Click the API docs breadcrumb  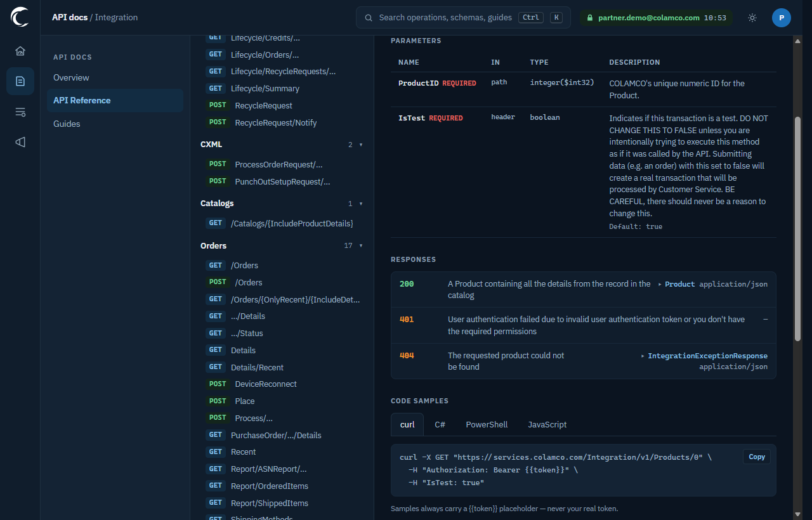pos(70,17)
